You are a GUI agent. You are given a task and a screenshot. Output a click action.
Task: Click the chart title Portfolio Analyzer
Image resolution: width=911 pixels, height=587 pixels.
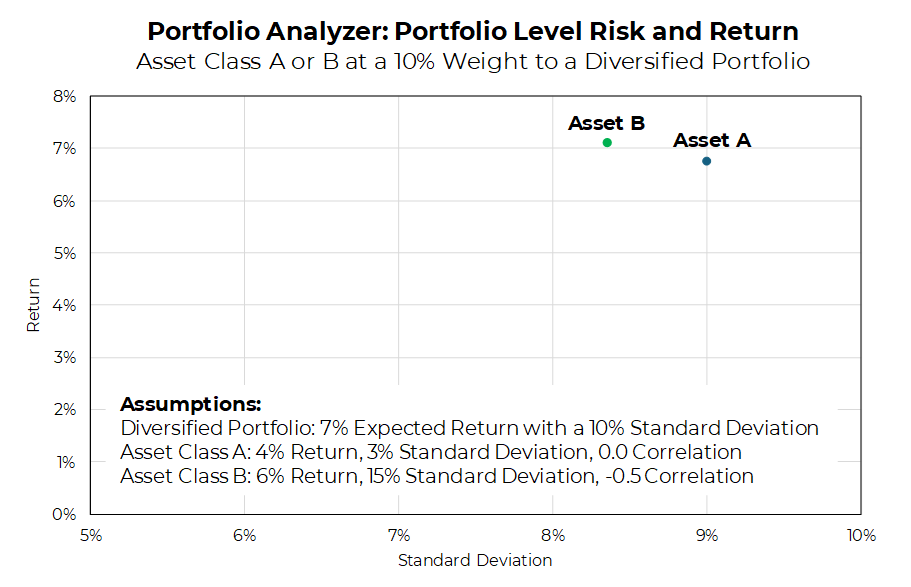(x=473, y=31)
